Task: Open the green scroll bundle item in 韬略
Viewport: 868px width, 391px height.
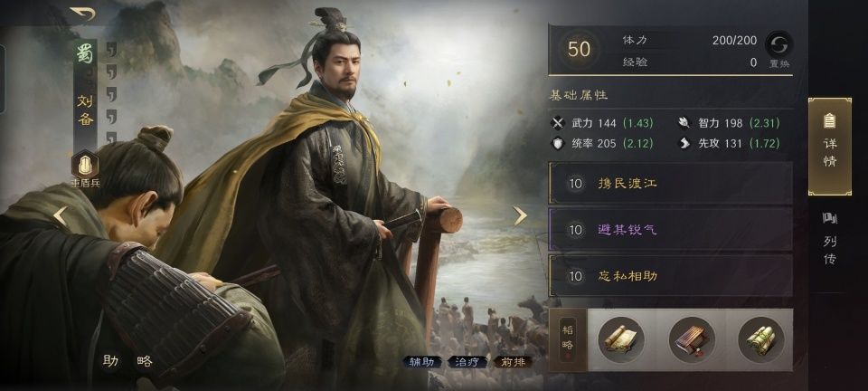Action: 760,339
